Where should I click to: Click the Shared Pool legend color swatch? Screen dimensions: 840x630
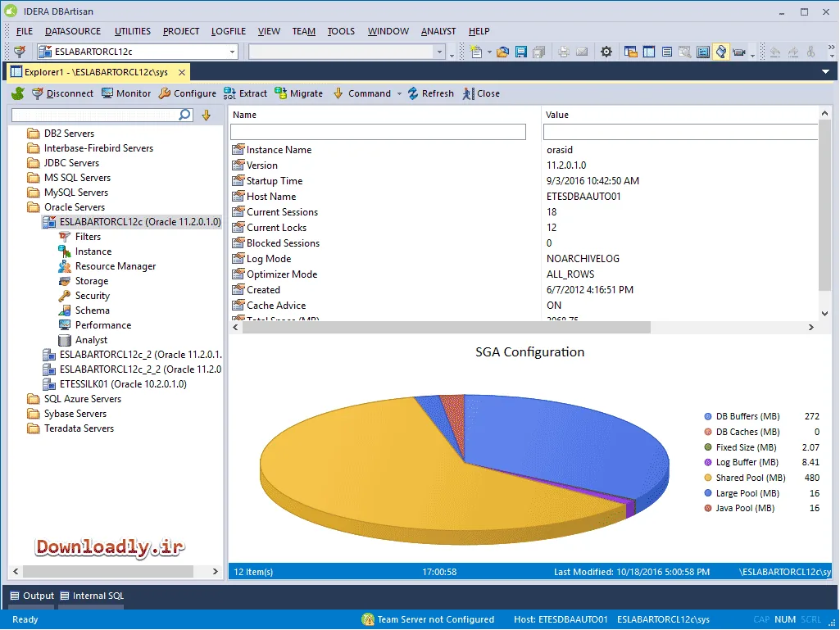pos(708,478)
